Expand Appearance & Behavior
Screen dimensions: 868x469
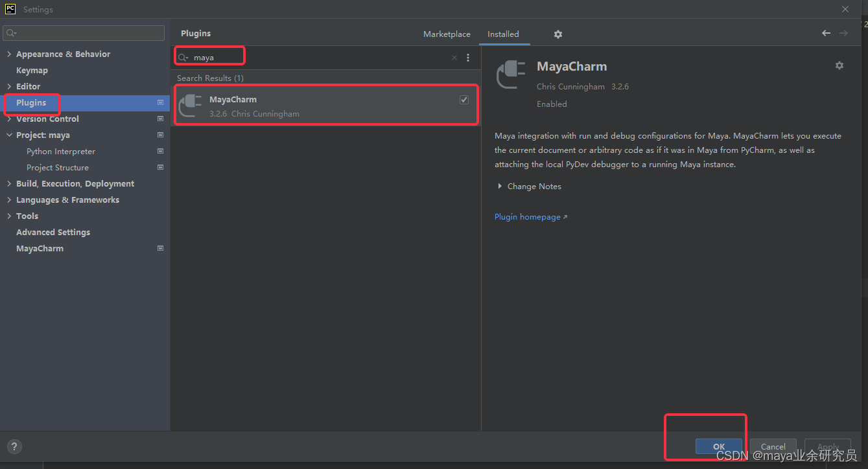[x=8, y=54]
